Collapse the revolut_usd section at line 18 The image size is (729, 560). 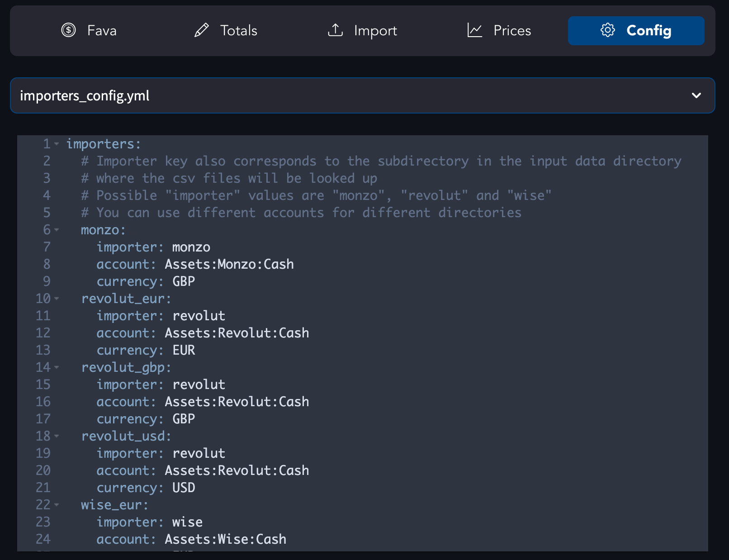coord(57,436)
